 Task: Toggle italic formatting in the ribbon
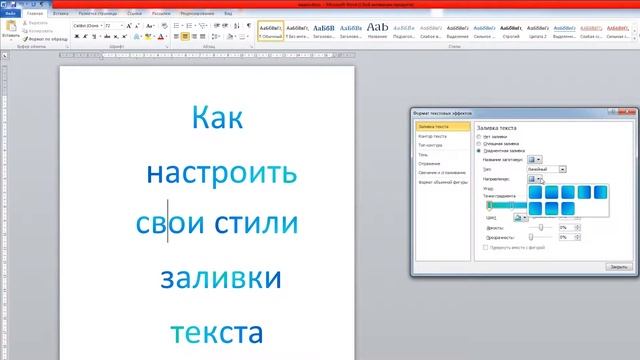[85, 37]
